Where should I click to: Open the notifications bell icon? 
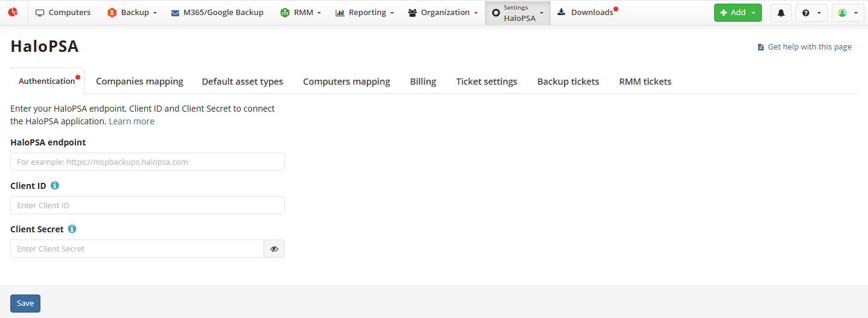pyautogui.click(x=781, y=13)
